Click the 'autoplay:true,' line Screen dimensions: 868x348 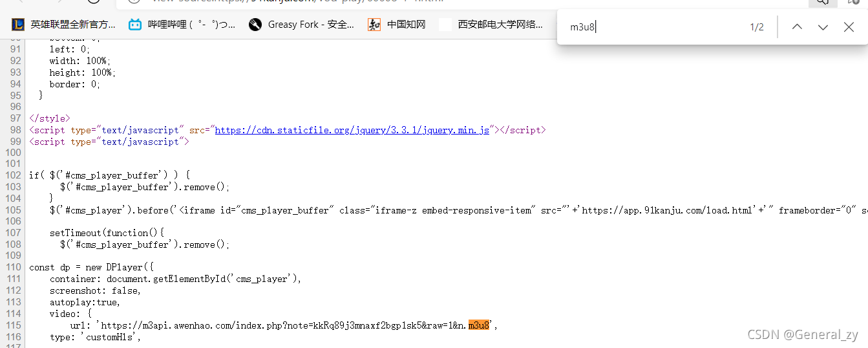(85, 302)
